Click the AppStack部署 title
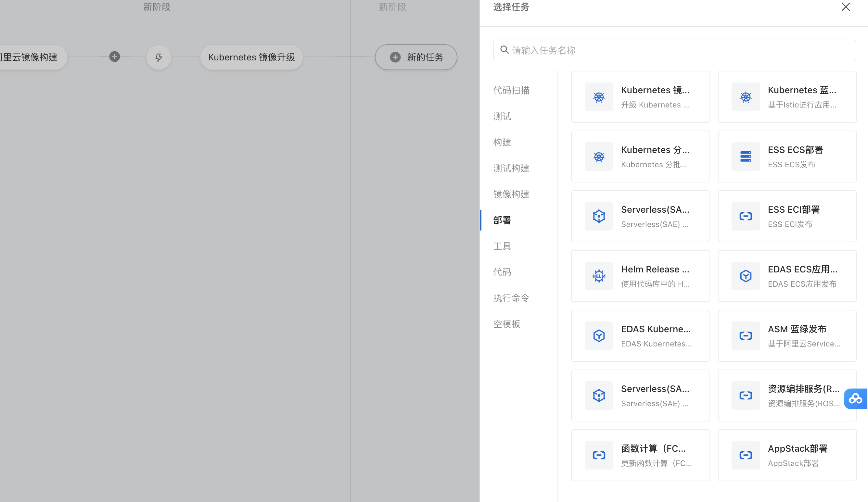Screen dimensions: 868x502 click(x=798, y=448)
